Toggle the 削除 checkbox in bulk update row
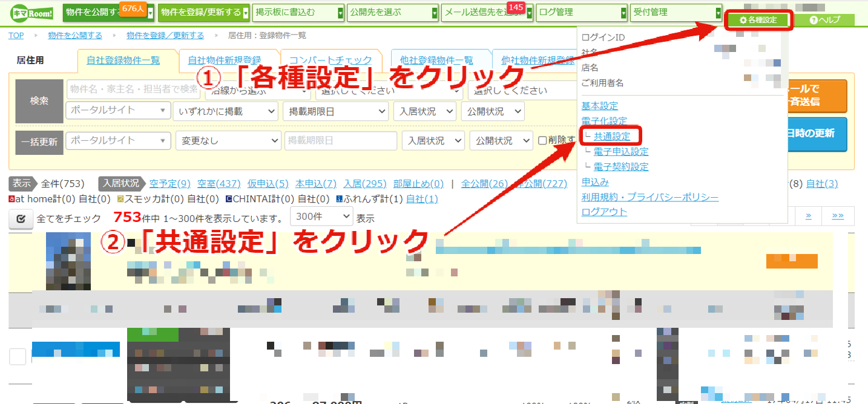The image size is (868, 404). (x=542, y=140)
